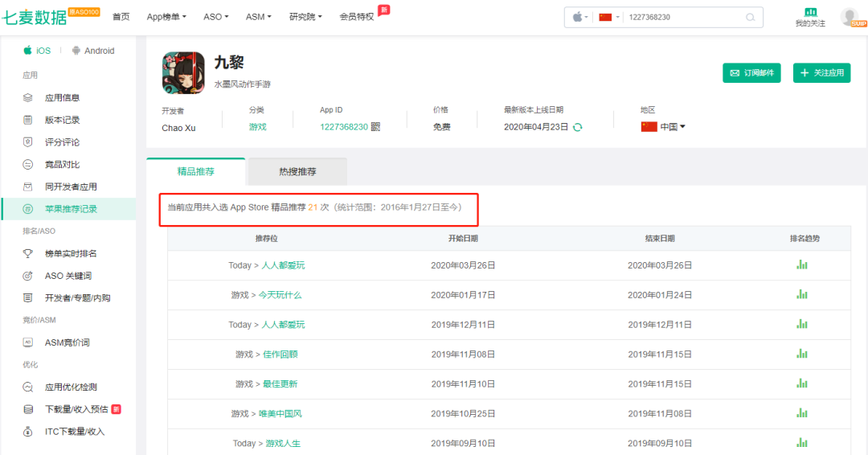Click the 订阅邮件 button
Image resolution: width=868 pixels, height=455 pixels.
click(751, 72)
